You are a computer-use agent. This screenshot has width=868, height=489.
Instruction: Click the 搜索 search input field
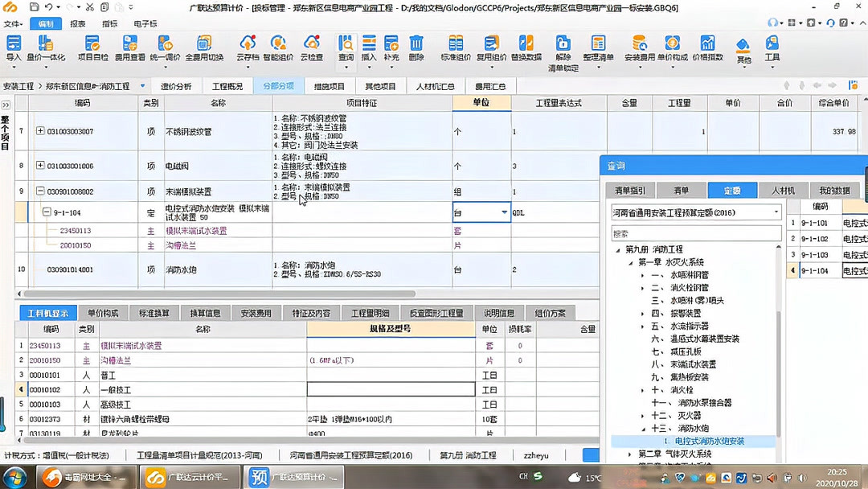[691, 232]
